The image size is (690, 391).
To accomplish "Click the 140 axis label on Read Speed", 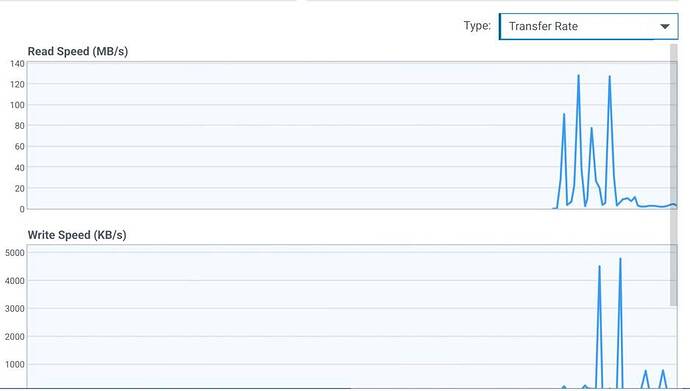I will pyautogui.click(x=17, y=64).
